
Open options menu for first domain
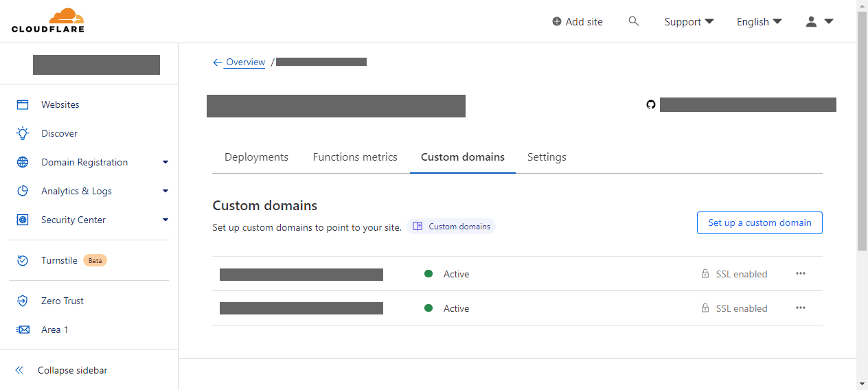pyautogui.click(x=801, y=273)
